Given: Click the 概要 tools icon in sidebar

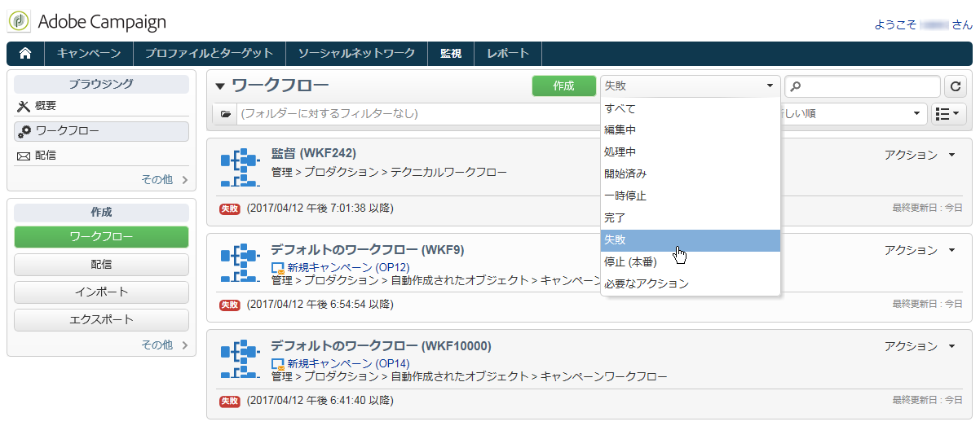Looking at the screenshot, I should coord(24,106).
